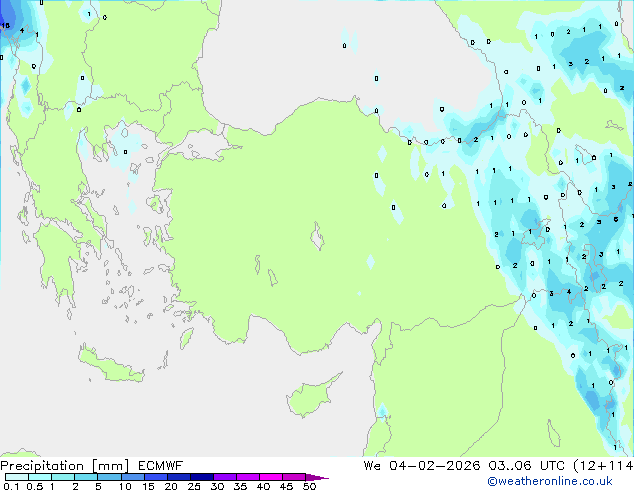
Task: Click the '40' legend scale label
Action: tap(263, 486)
